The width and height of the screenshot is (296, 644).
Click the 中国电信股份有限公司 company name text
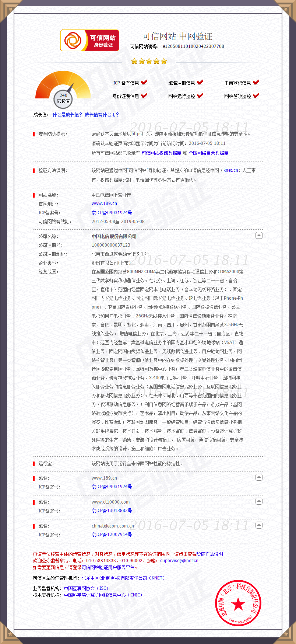pos(114,236)
